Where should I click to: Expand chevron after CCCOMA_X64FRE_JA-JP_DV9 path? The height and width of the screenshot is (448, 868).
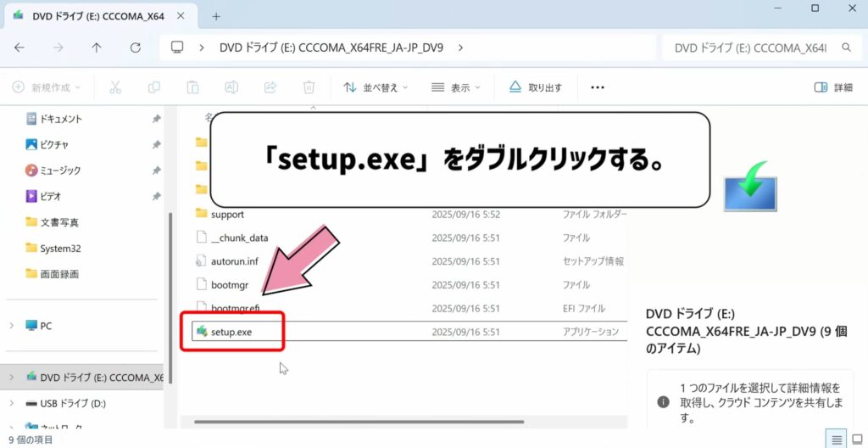460,48
